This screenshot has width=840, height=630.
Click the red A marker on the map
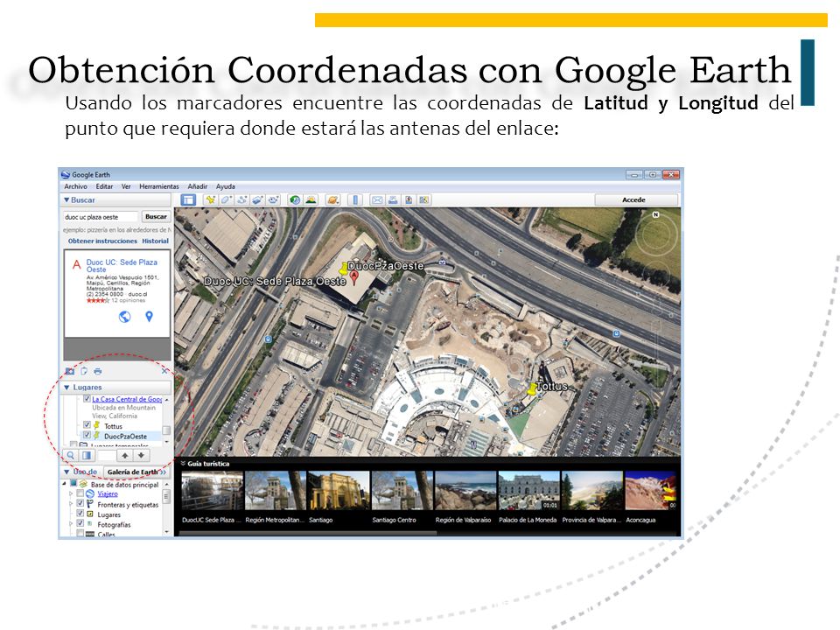pos(354,277)
